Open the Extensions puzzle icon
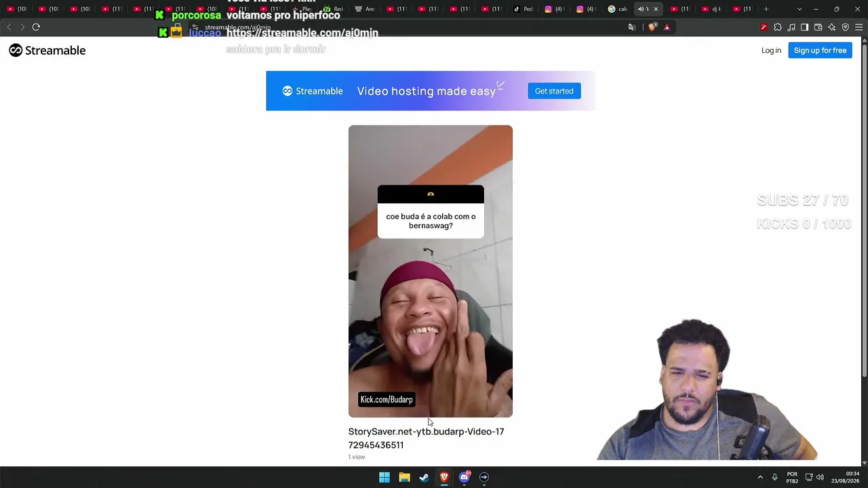This screenshot has height=488, width=868. point(778,27)
